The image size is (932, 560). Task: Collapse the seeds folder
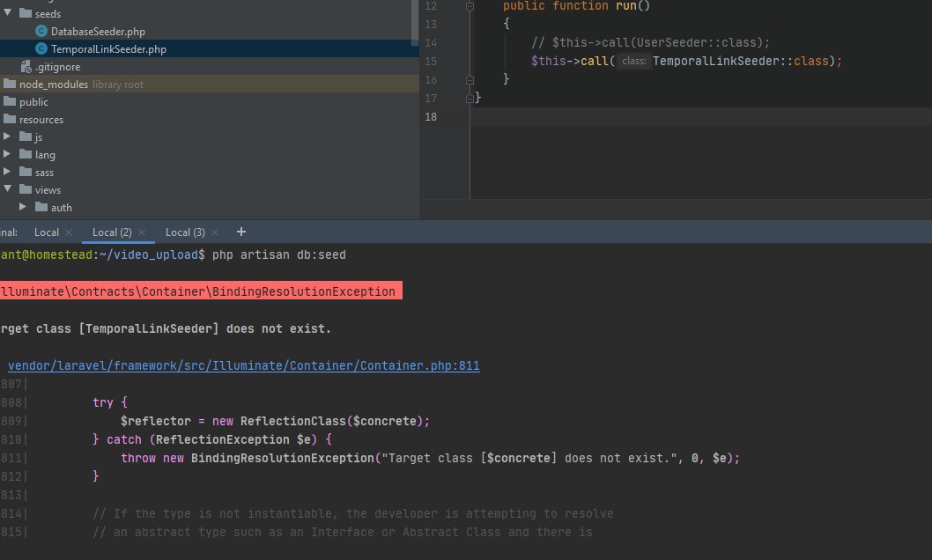8,14
